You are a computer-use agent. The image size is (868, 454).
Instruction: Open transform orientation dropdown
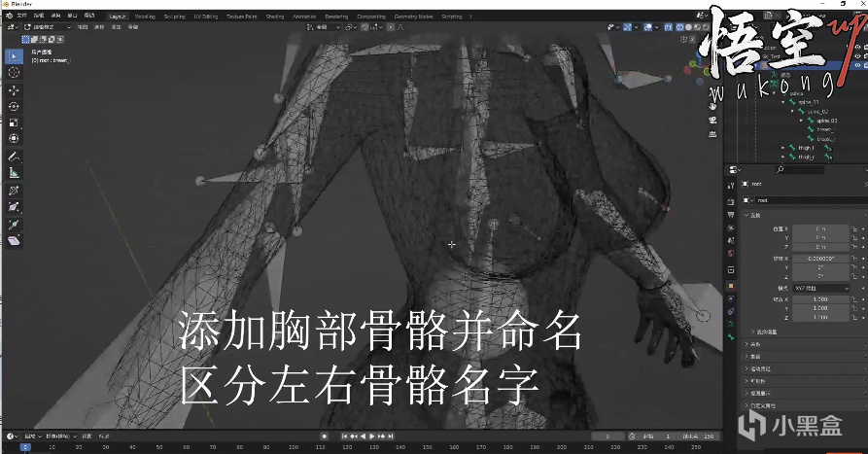(x=325, y=26)
